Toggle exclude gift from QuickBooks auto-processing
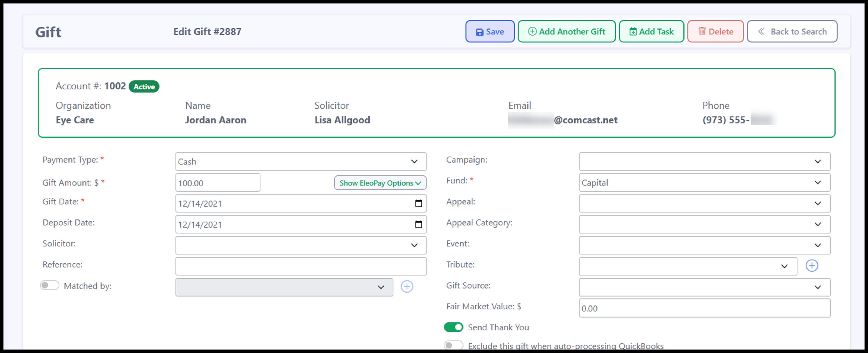 [453, 345]
